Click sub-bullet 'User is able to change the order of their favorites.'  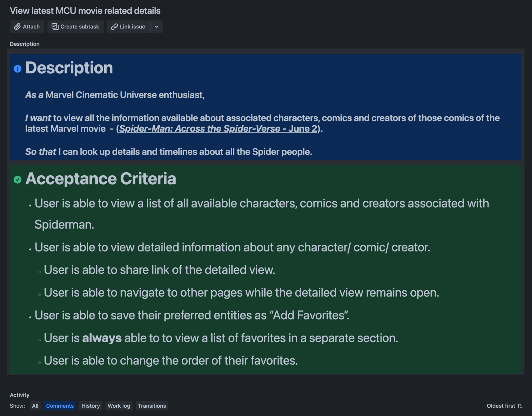(x=171, y=361)
